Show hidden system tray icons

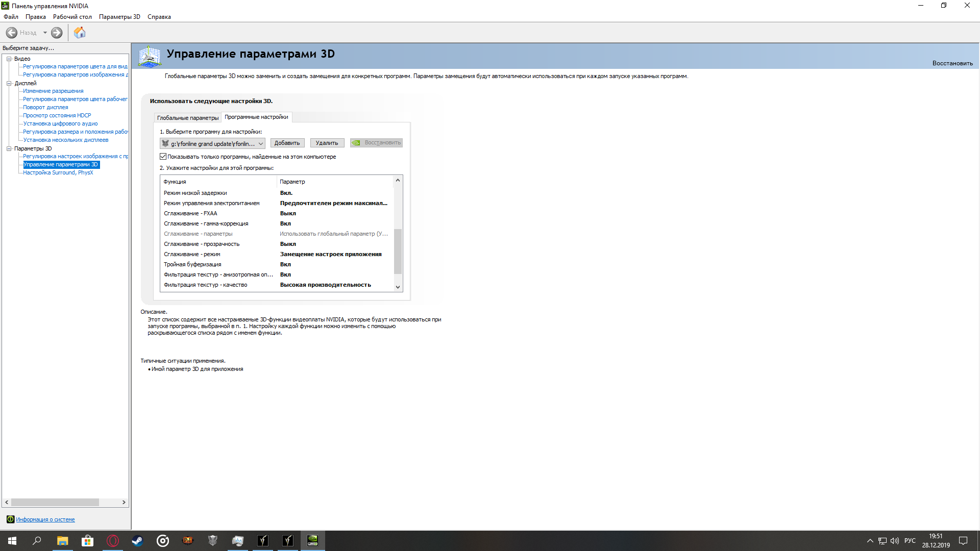tap(870, 541)
